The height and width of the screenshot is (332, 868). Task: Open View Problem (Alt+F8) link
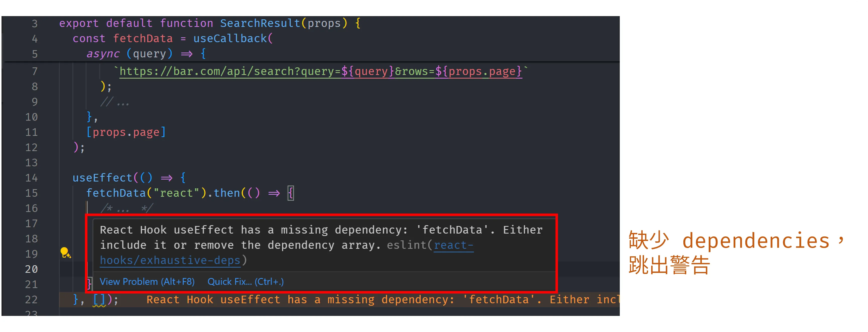point(147,281)
